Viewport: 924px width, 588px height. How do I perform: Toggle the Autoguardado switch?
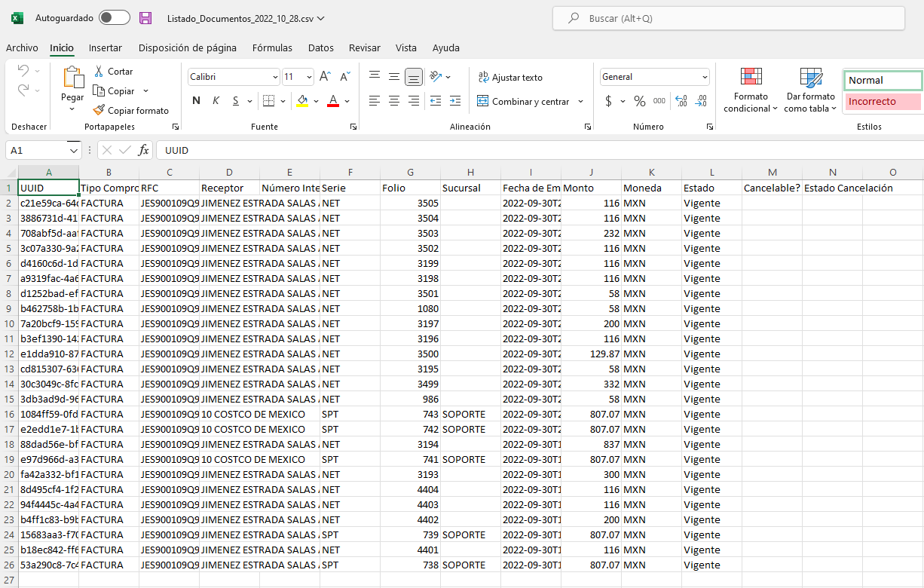114,18
